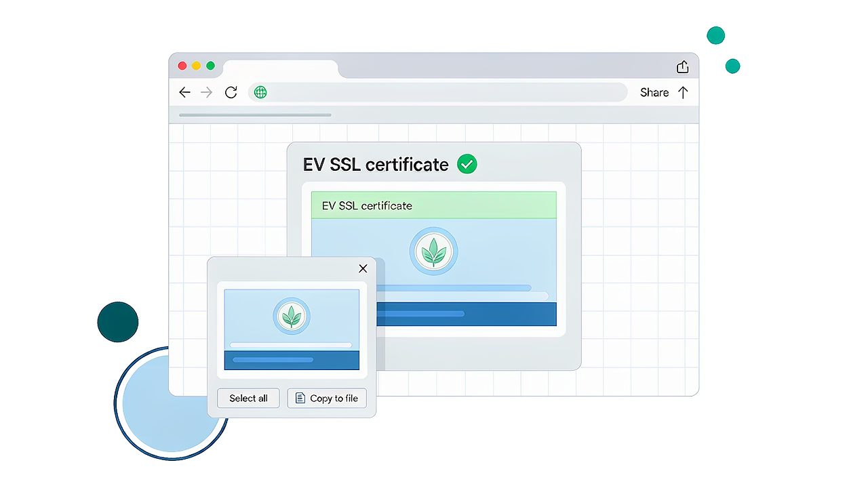
Task: Click the certificate preview in the popup
Action: pyautogui.click(x=292, y=329)
